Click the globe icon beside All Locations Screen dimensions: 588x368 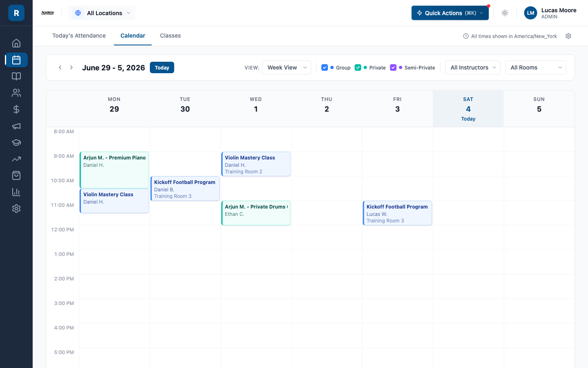click(78, 13)
